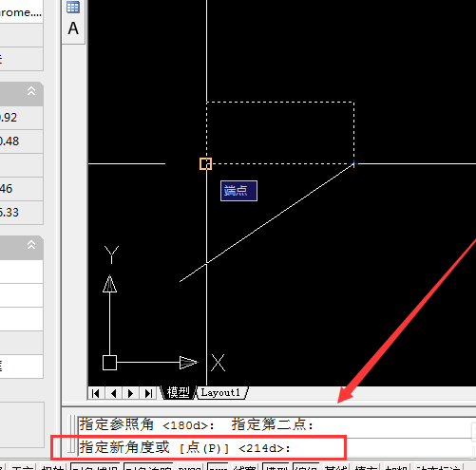The width and height of the screenshot is (476, 470).
Task: Collapse the upper properties section via its chevron
Action: pos(31,91)
